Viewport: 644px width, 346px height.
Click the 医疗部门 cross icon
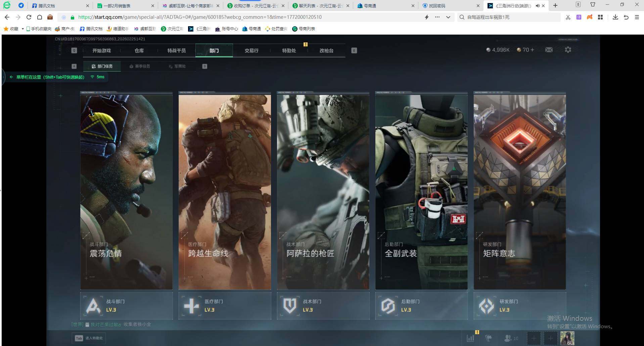191,306
